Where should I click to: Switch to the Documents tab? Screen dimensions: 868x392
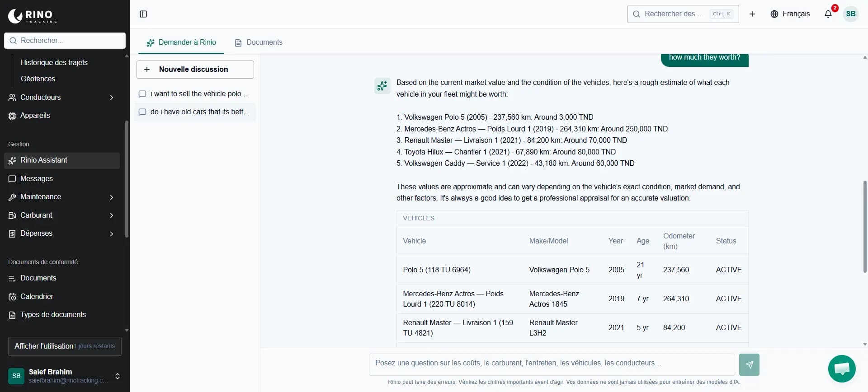259,42
